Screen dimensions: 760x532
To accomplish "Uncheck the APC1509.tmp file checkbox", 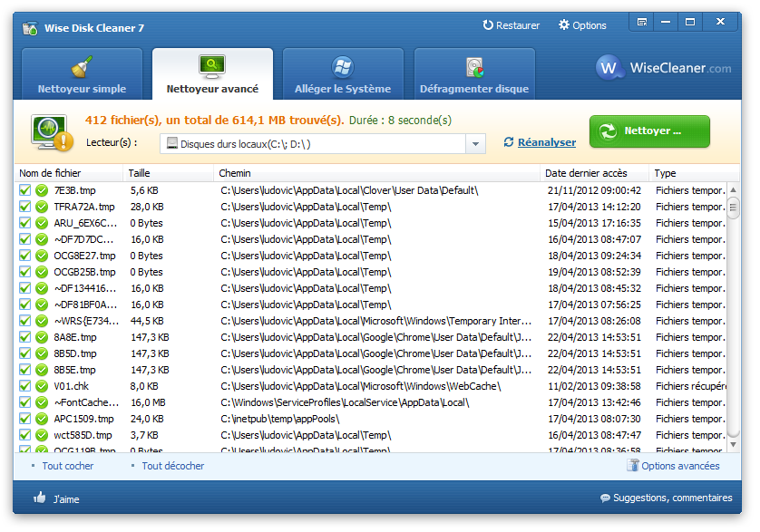I will (25, 419).
